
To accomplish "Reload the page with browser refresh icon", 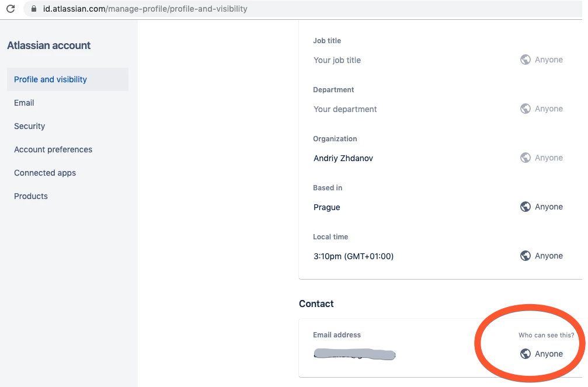I will coord(11,9).
